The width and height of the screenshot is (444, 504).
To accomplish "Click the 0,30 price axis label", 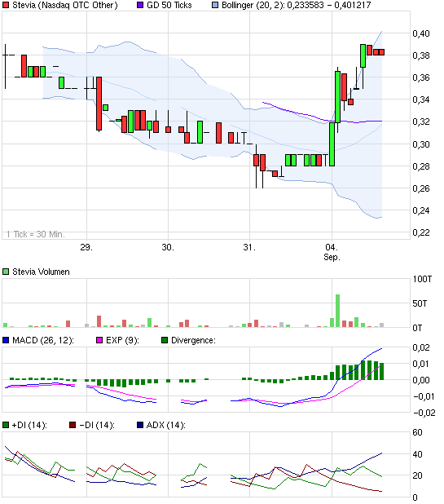I will 421,144.
